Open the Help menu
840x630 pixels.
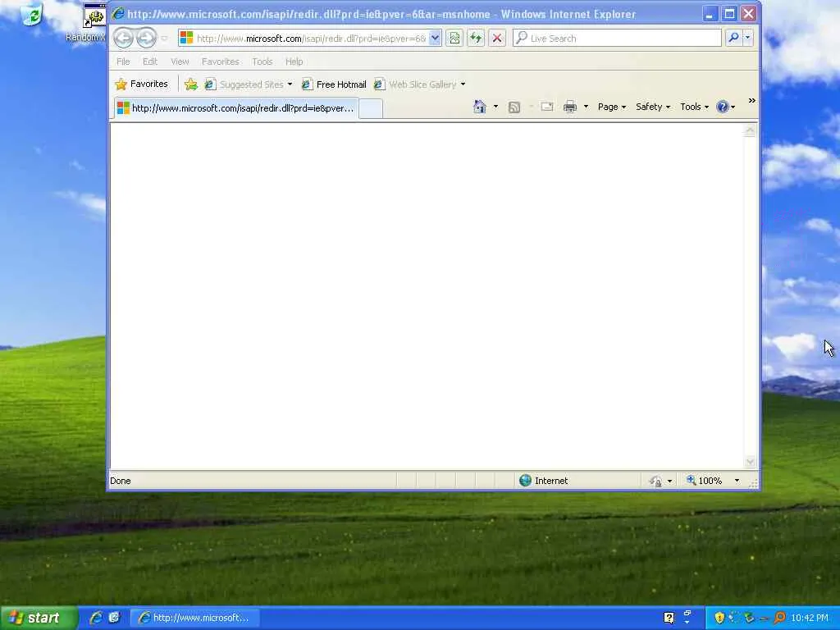pos(294,62)
